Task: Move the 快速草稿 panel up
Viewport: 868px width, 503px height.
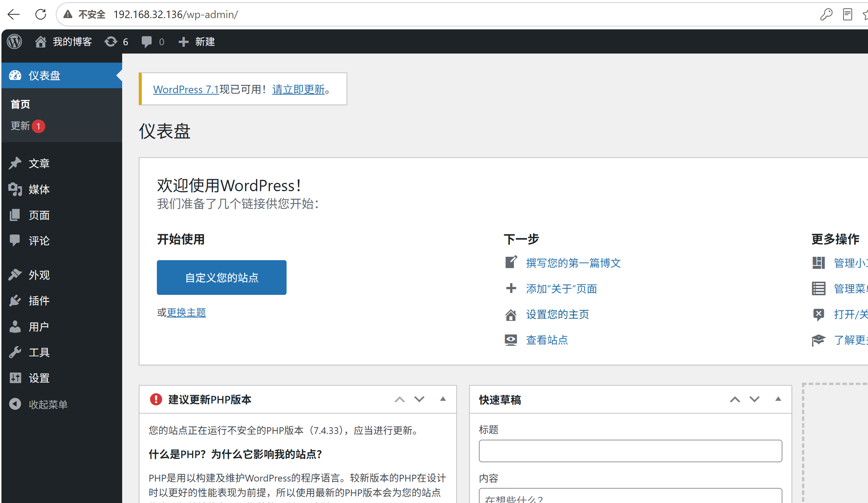Action: pyautogui.click(x=735, y=399)
